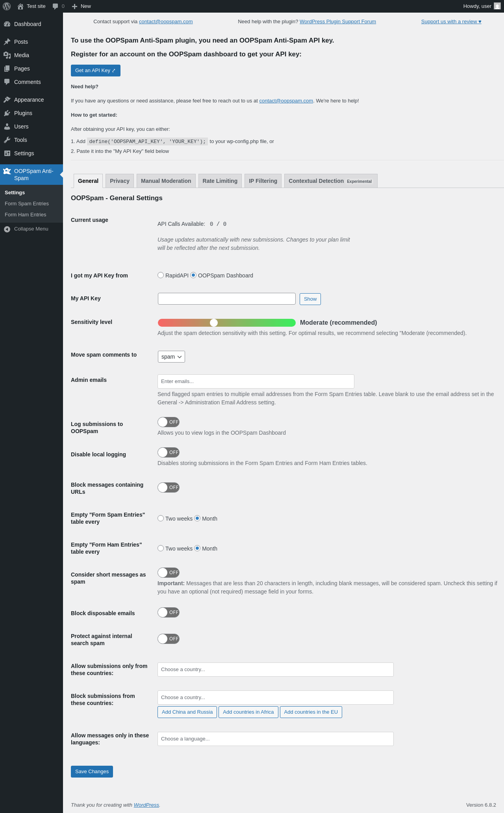Click the Tools wrench icon
This screenshot has height=813, width=504.
[x=7, y=140]
